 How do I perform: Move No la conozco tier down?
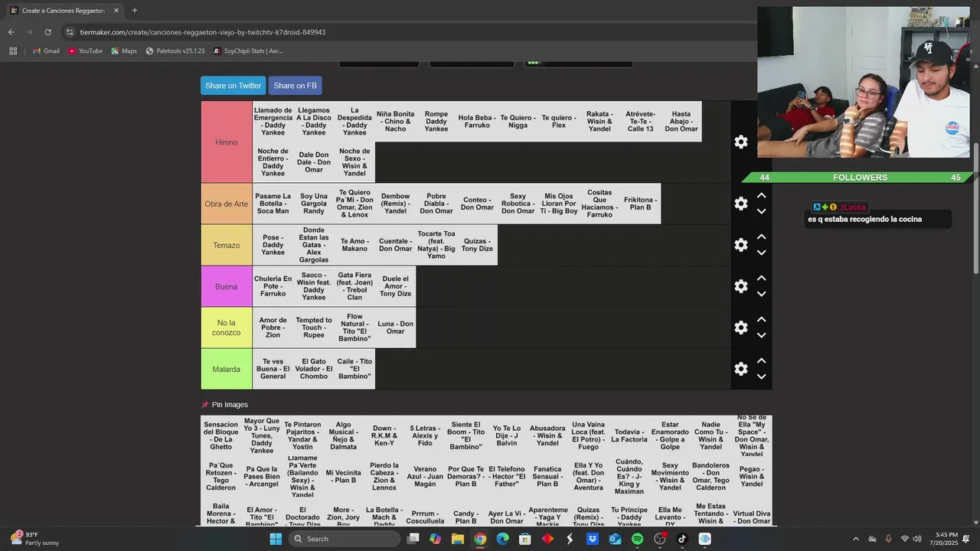pos(761,335)
